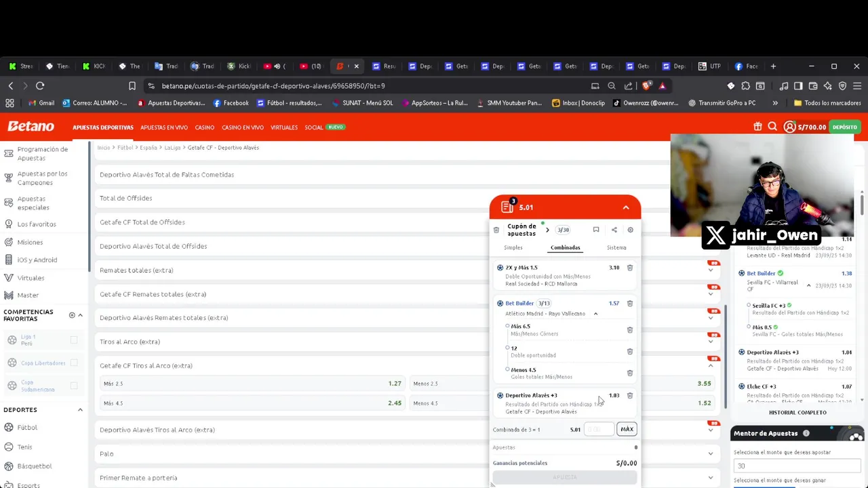Open Historial Completo link
Image resolution: width=868 pixels, height=488 pixels.
pos(797,412)
